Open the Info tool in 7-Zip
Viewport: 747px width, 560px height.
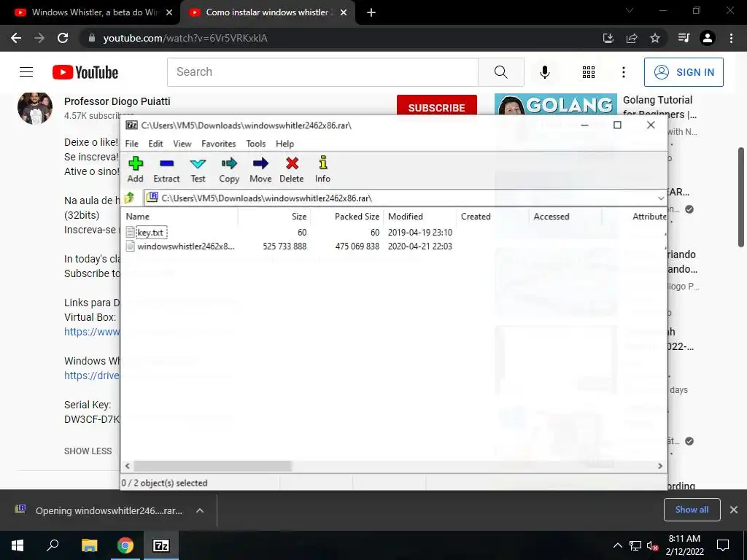(322, 169)
